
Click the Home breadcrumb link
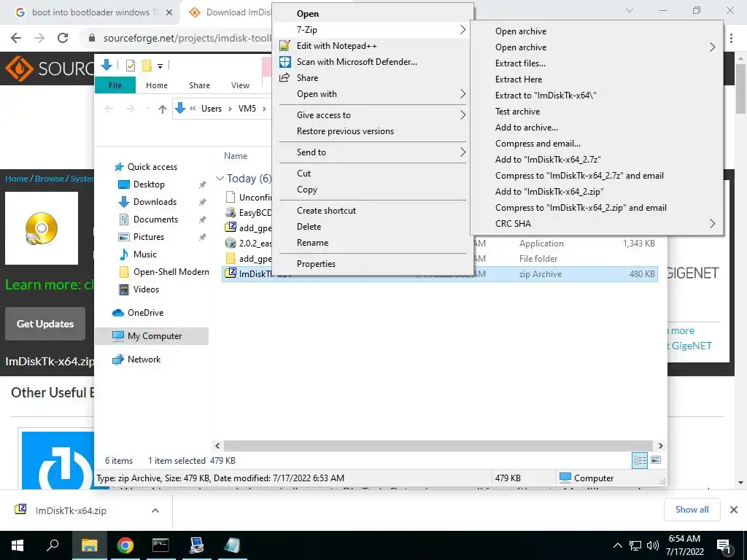(17, 179)
